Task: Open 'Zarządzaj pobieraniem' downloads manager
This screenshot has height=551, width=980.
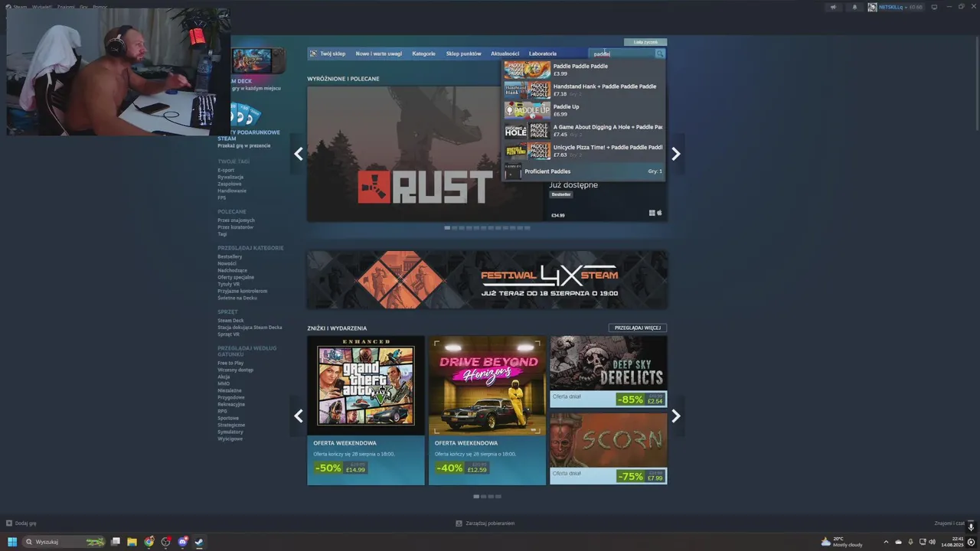Action: 485,523
